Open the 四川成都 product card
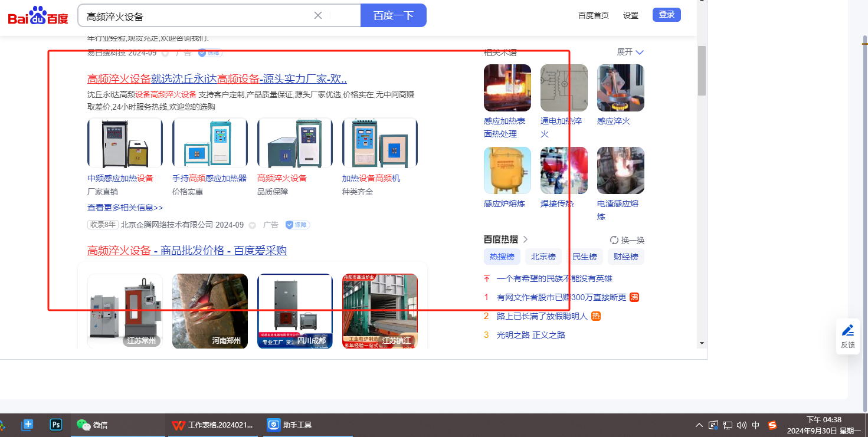The height and width of the screenshot is (437, 868). coord(295,311)
